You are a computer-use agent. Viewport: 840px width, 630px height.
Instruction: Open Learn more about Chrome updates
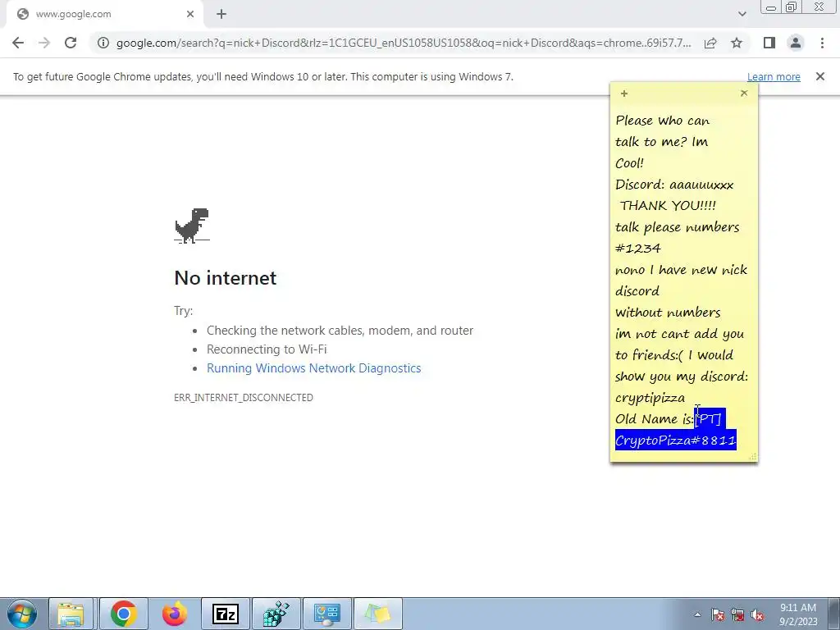coord(774,76)
